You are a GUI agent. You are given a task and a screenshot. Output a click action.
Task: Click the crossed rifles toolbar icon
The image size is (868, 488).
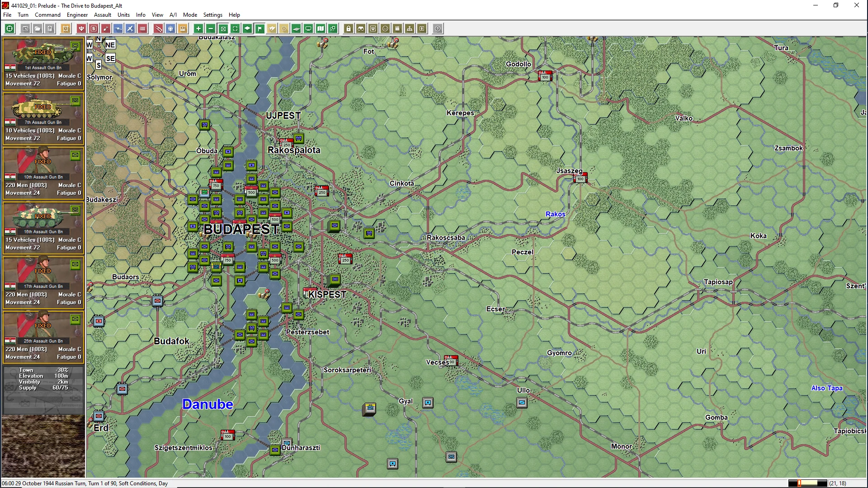(x=158, y=28)
